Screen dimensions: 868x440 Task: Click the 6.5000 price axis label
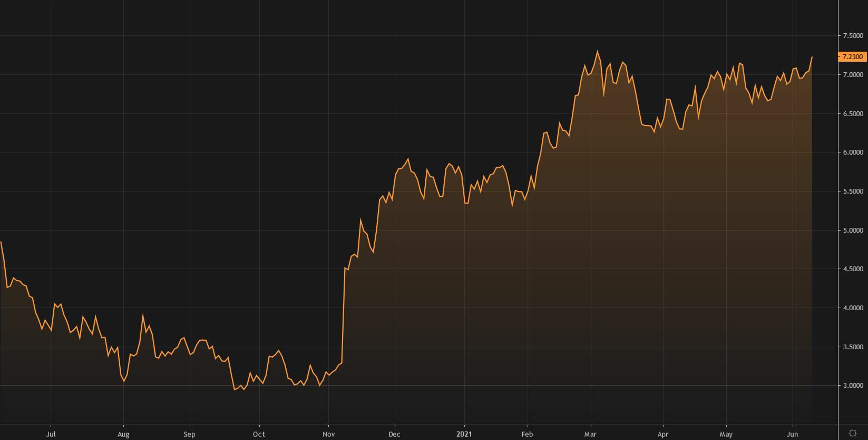pos(853,113)
